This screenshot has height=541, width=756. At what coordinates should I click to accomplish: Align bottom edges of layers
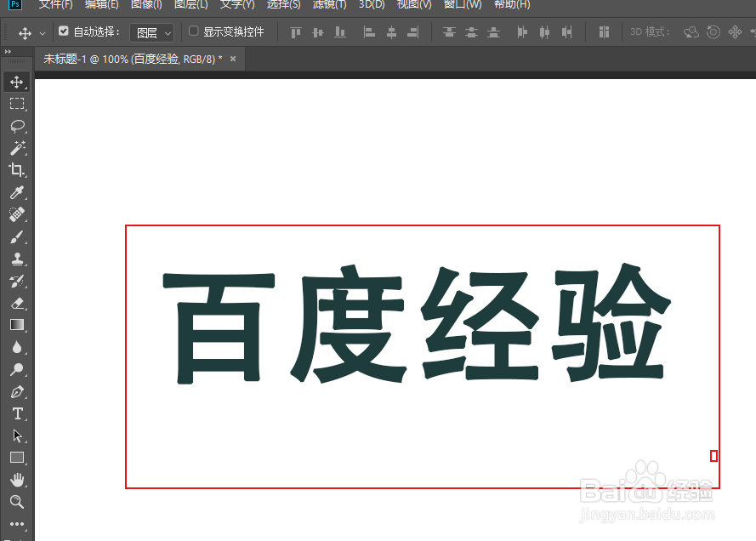[340, 32]
